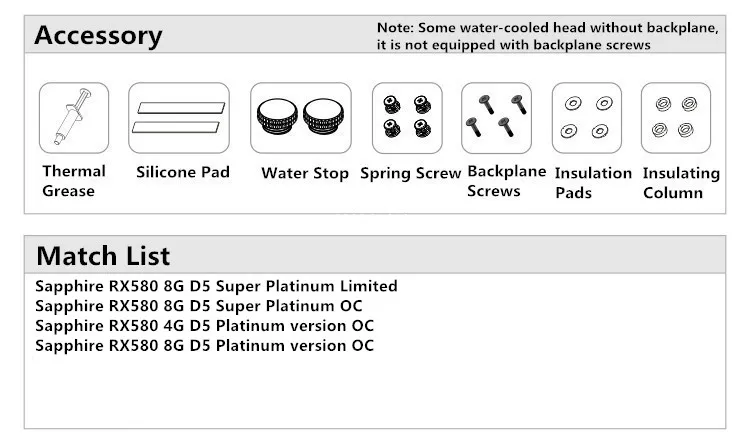The width and height of the screenshot is (750, 444).
Task: Click the Thermal Grease label
Action: tap(74, 181)
